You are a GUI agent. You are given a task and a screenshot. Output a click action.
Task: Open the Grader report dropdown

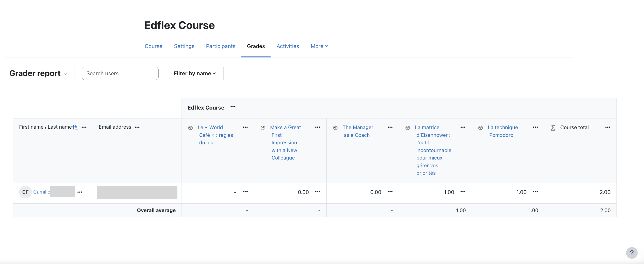pos(38,73)
